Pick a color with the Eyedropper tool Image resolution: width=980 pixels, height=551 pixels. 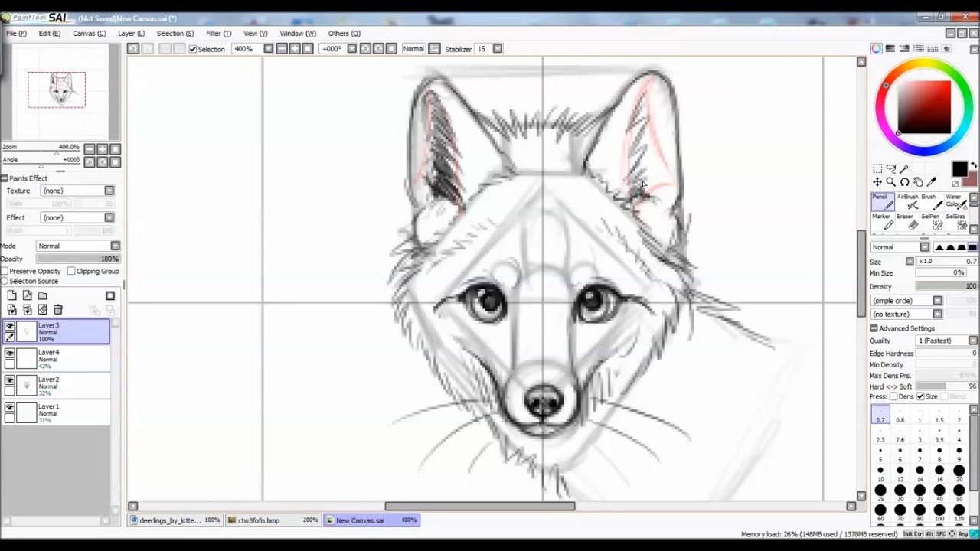[931, 182]
